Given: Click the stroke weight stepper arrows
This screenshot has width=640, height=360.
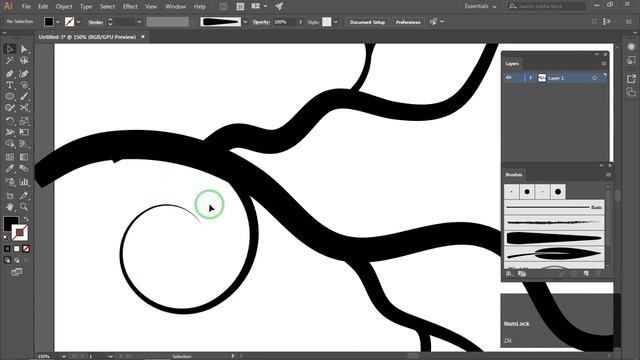Looking at the screenshot, I should 110,22.
